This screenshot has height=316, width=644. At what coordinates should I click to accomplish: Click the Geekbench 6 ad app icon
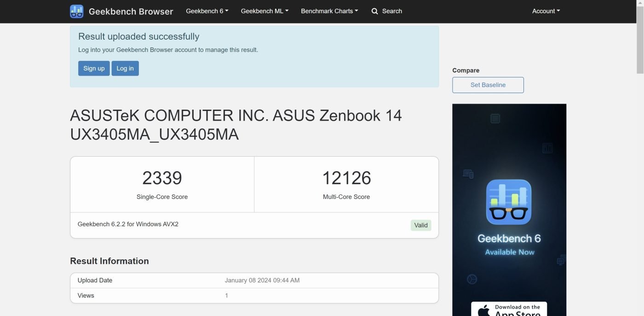tap(509, 202)
